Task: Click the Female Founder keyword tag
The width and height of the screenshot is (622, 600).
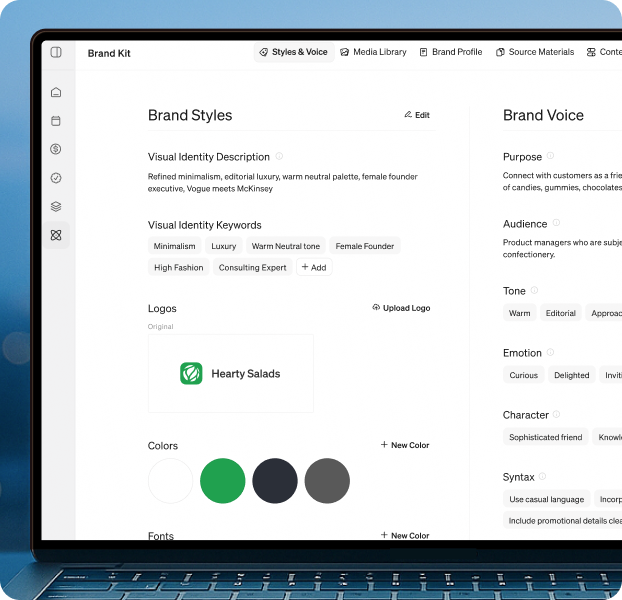Action: pyautogui.click(x=365, y=246)
